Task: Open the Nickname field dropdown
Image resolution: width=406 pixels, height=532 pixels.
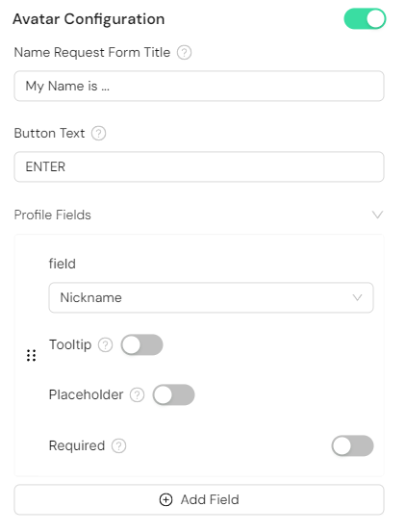Action: pos(211,297)
